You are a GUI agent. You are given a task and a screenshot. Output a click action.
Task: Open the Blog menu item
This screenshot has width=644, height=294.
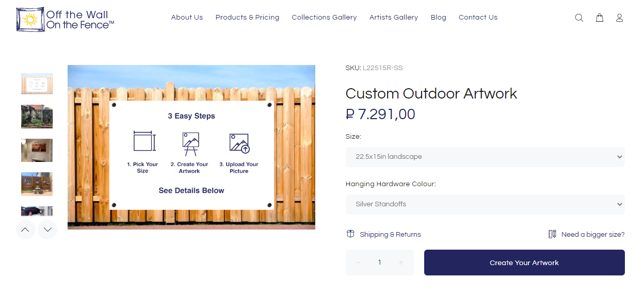click(439, 18)
